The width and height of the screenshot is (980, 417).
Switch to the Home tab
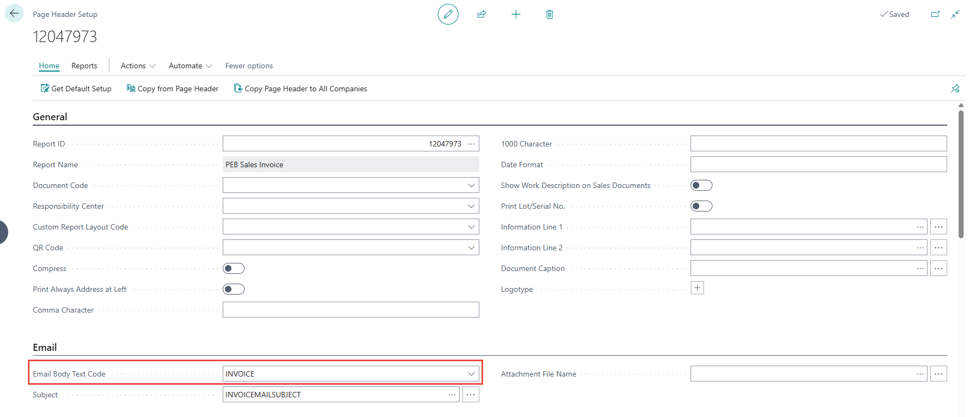(49, 66)
